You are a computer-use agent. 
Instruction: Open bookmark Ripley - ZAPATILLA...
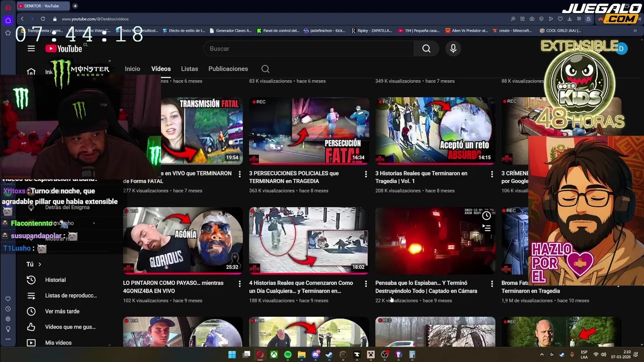371,31
